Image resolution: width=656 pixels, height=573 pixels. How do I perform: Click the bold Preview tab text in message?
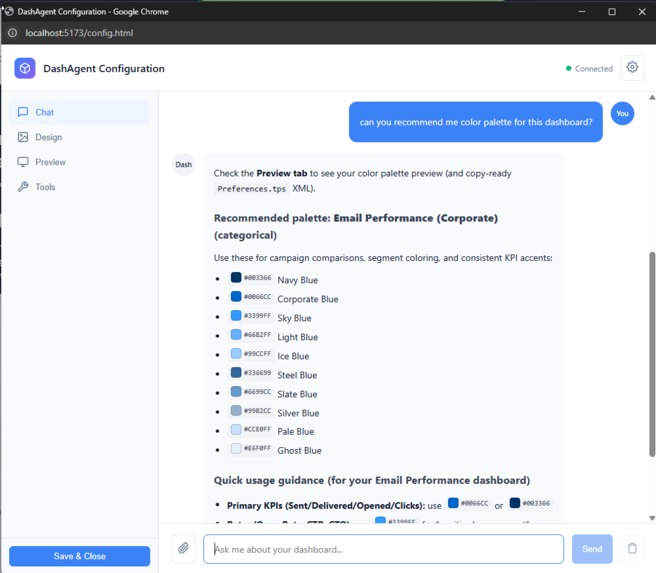click(282, 173)
